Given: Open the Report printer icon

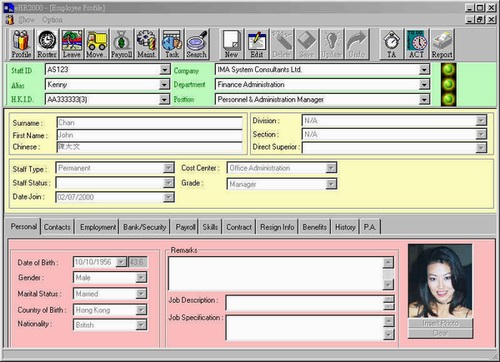Looking at the screenshot, I should coord(442,44).
